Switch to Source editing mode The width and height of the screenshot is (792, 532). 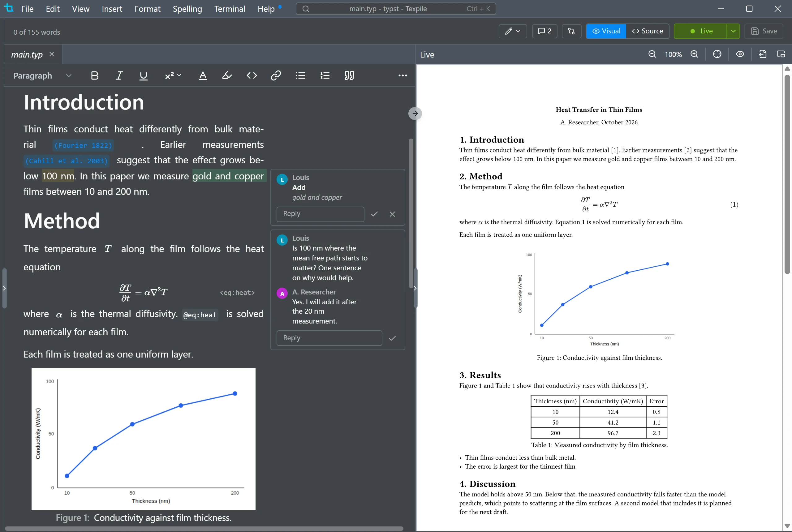[x=647, y=31]
